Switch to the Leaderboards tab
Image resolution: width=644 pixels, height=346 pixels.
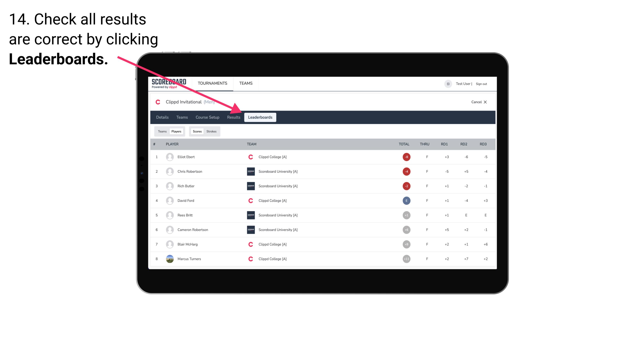(x=261, y=118)
